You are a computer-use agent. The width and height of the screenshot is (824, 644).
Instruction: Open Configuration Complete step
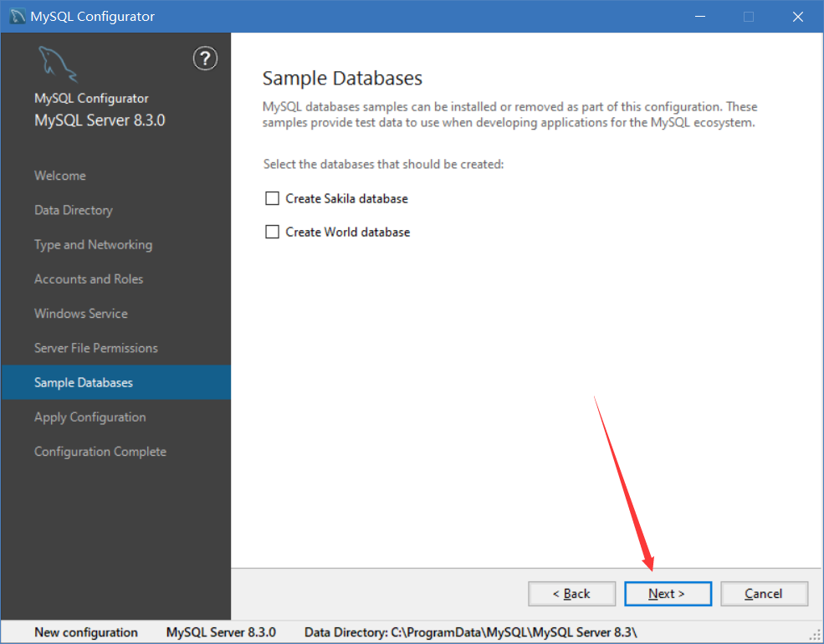100,452
